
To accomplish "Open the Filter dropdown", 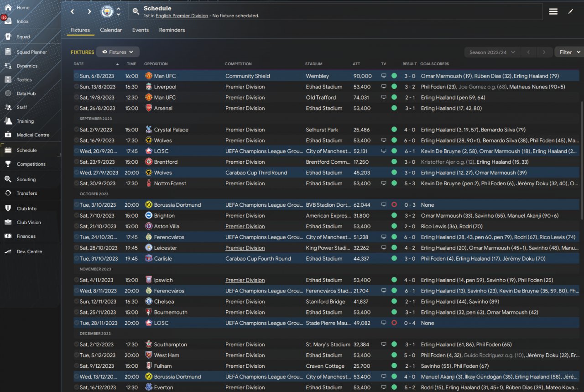I will click(569, 52).
